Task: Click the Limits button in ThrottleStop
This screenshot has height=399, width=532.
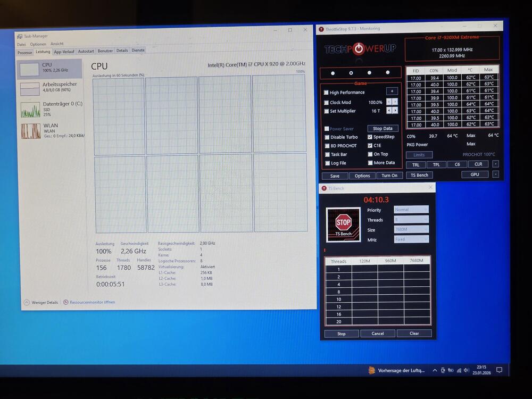Action: pyautogui.click(x=419, y=155)
